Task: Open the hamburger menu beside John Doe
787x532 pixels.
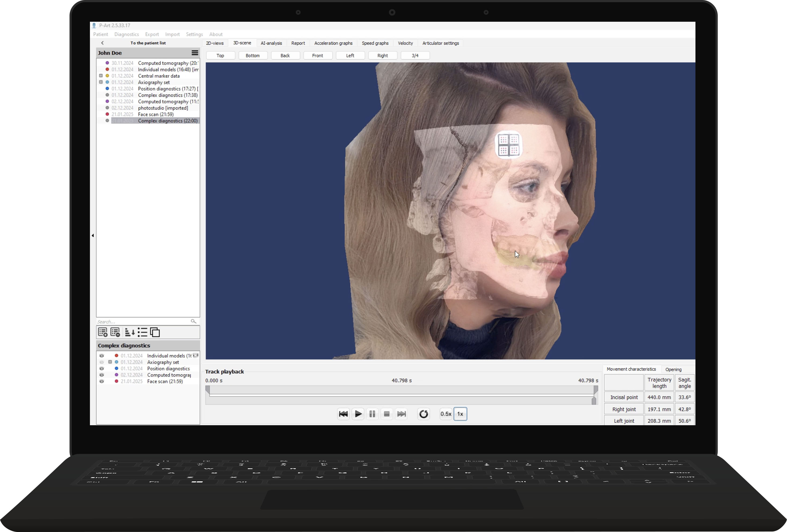Action: 195,53
